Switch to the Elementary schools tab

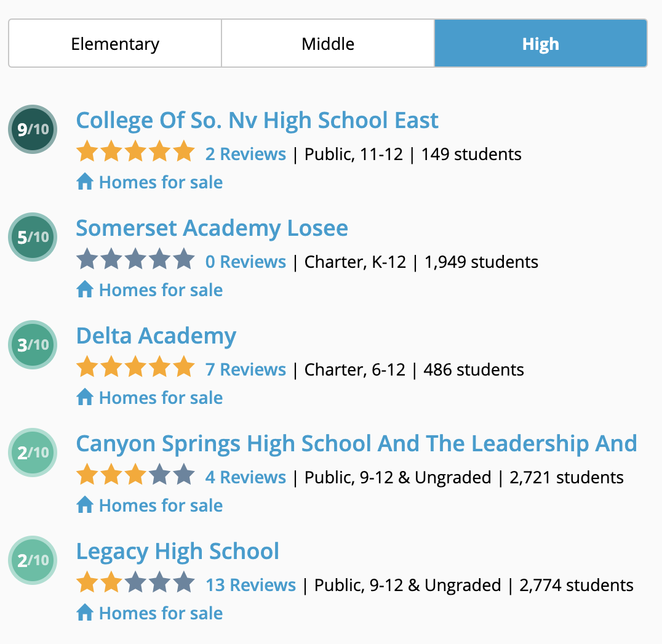coord(115,43)
